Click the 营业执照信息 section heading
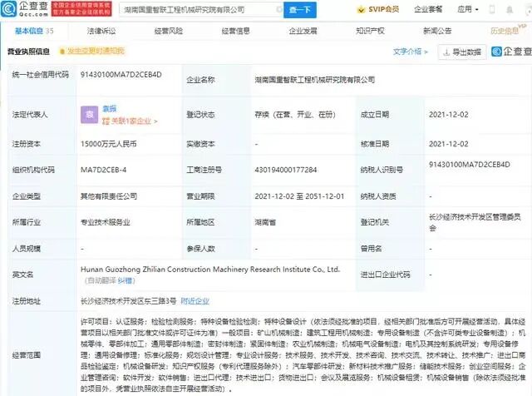This screenshot has width=532, height=396. point(28,52)
